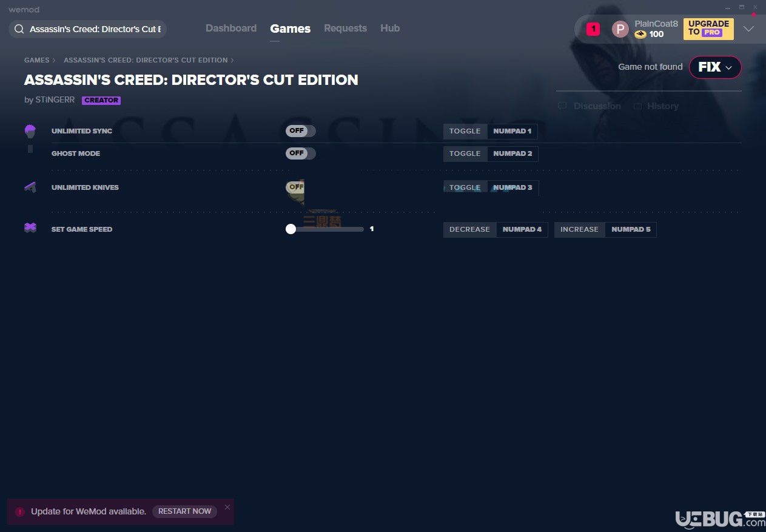Click the gold coins icon
Screen dimensions: 766x532
coord(640,35)
